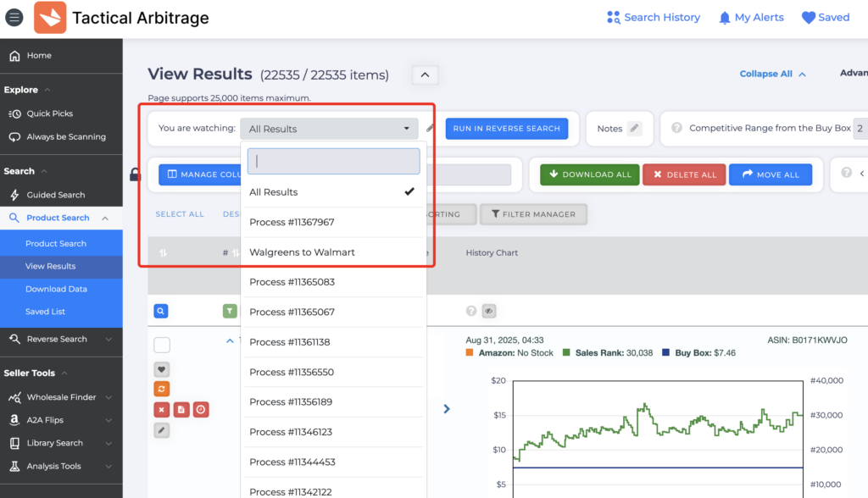Collapse the Explore sidebar section
868x498 pixels.
(47, 90)
